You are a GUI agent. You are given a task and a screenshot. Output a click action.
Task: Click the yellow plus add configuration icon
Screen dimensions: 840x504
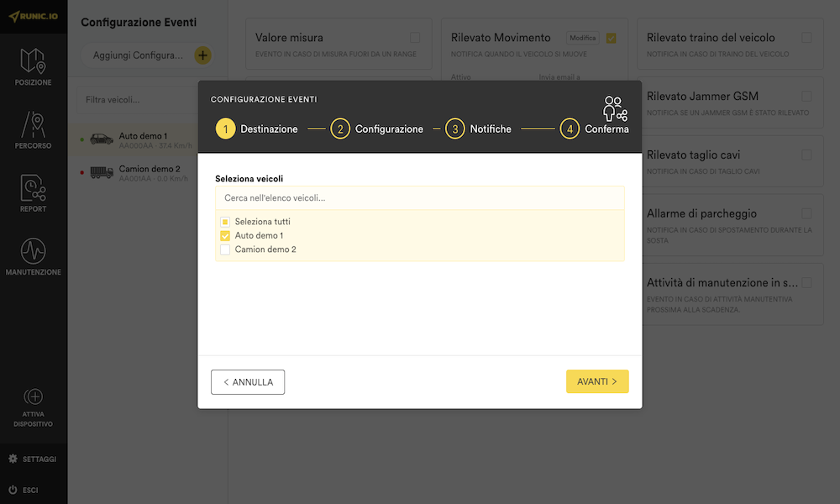(x=202, y=55)
